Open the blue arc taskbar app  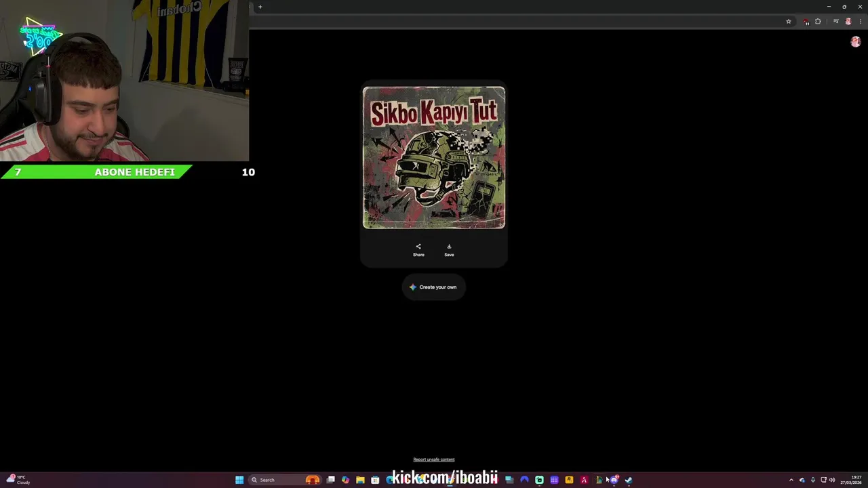(x=524, y=480)
